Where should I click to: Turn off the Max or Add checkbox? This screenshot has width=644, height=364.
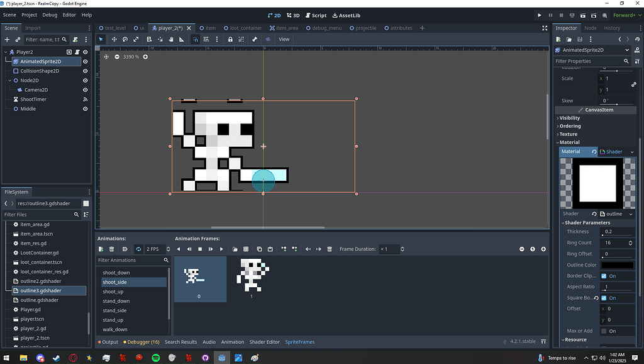pos(604,331)
